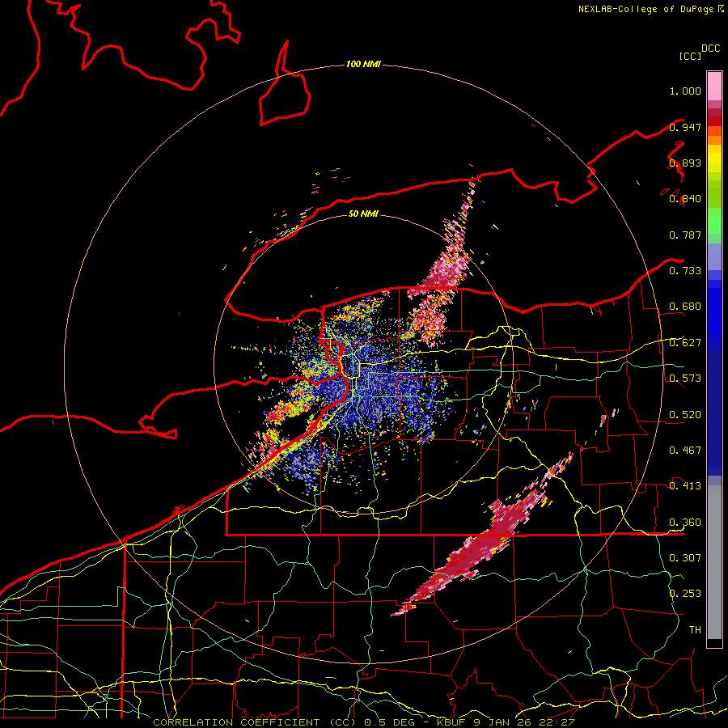Click the 0.893 color scale label
This screenshot has height=728, width=728.
pos(685,163)
